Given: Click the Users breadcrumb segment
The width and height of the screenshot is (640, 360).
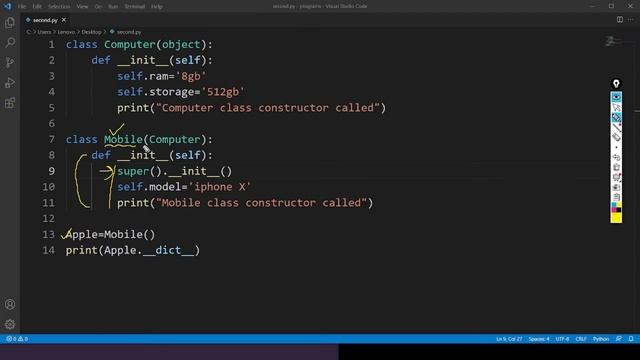Looking at the screenshot, I should coord(44,32).
